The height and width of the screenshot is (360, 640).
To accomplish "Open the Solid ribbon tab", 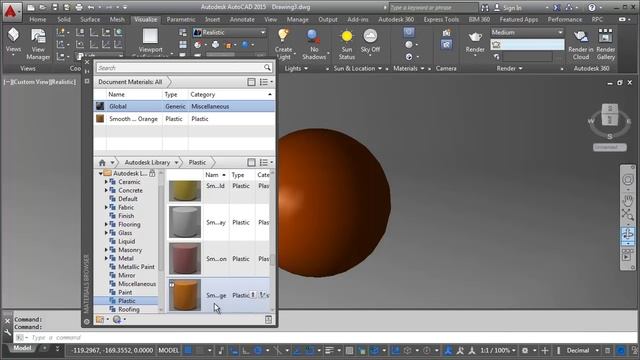I will (x=64, y=20).
